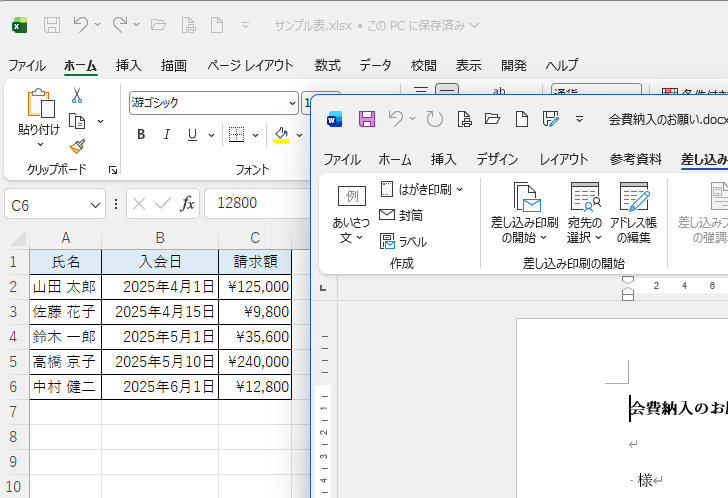The width and height of the screenshot is (728, 498).
Task: Click Excel open folder icon
Action: coord(159,25)
